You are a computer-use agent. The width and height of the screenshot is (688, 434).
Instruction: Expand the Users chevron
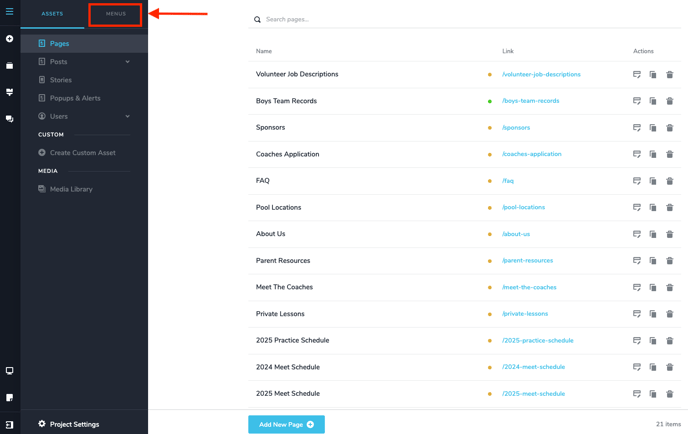(128, 116)
